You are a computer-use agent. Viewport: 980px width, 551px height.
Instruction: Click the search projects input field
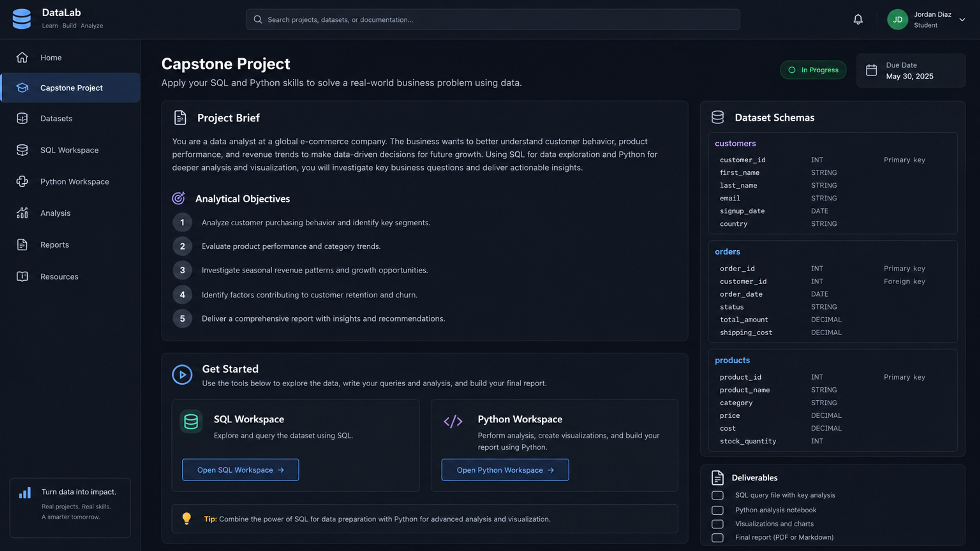coord(493,20)
